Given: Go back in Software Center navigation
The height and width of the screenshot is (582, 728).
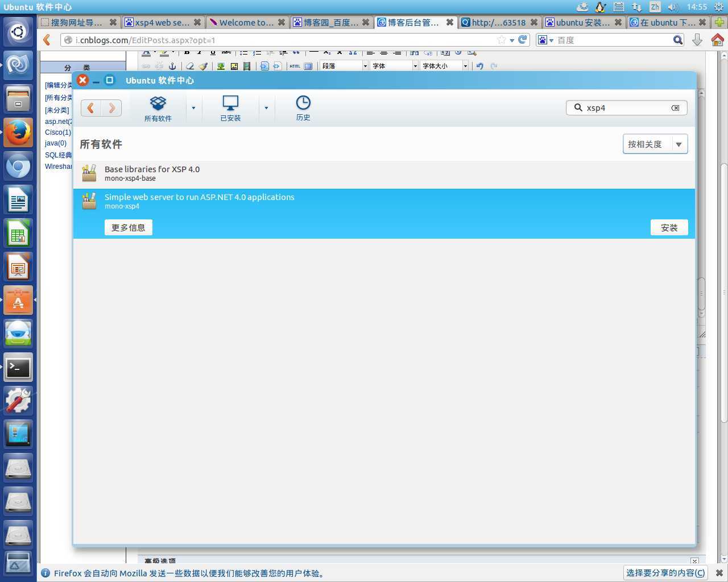Looking at the screenshot, I should (91, 108).
